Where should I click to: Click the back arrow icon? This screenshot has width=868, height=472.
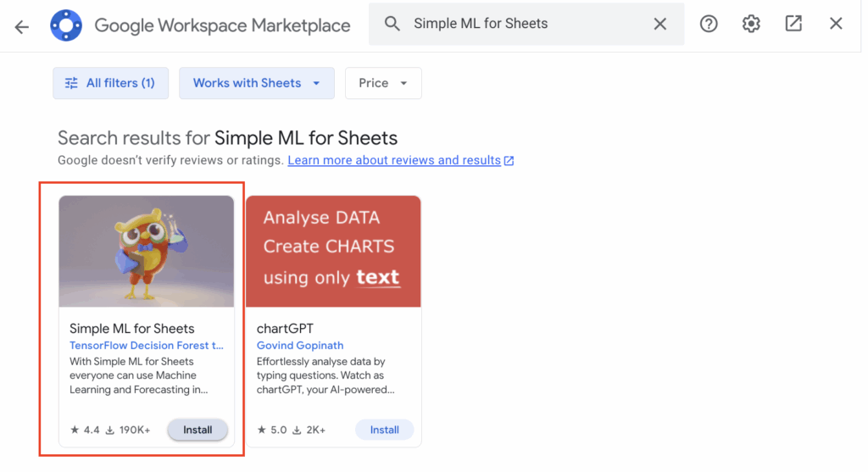(x=22, y=25)
